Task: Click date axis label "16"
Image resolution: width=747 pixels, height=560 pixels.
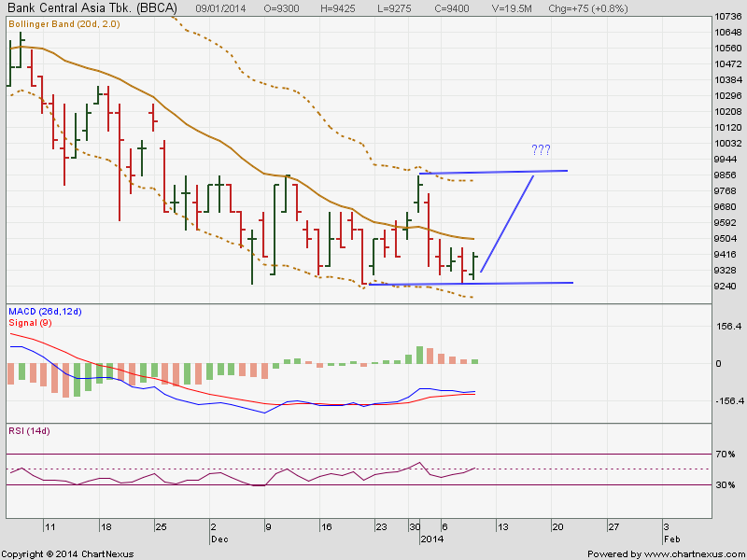Action: (x=327, y=527)
